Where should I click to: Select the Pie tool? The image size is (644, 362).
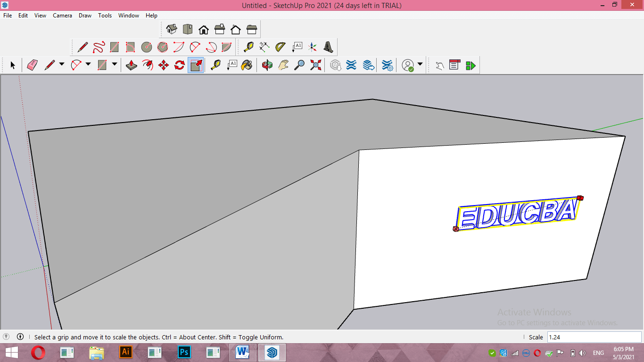click(227, 47)
